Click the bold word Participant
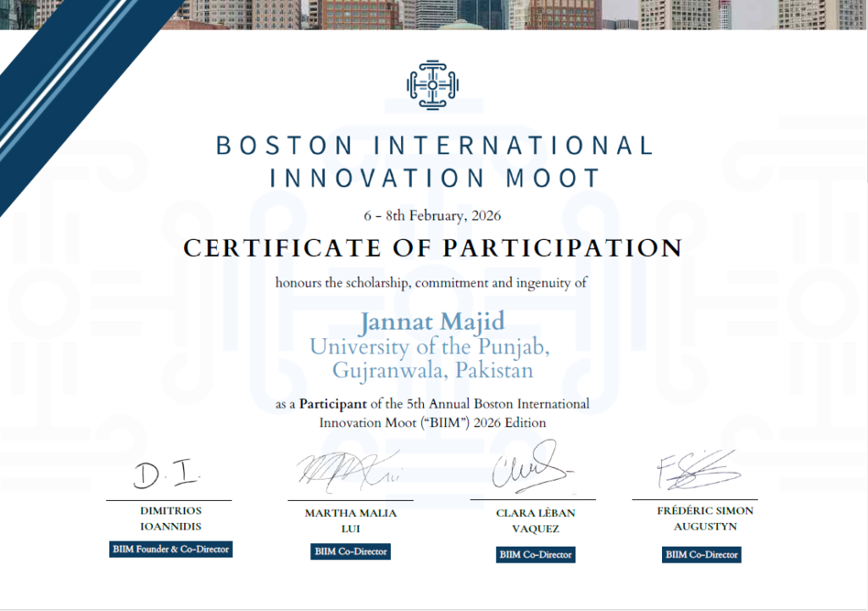The image size is (868, 611). 334,403
